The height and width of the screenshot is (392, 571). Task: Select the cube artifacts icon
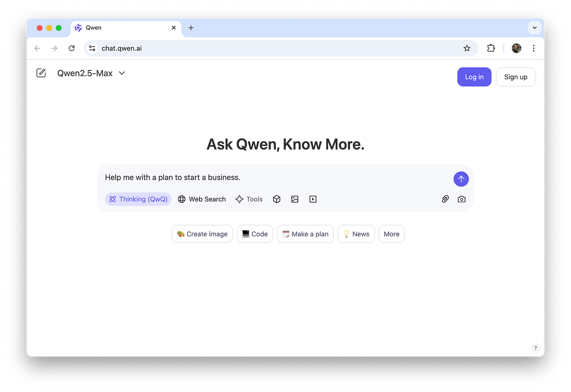[277, 199]
